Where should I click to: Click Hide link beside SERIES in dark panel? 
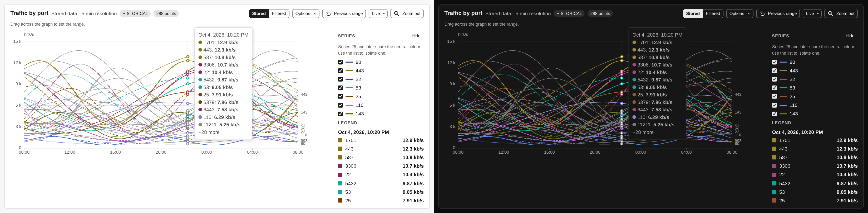(x=850, y=36)
